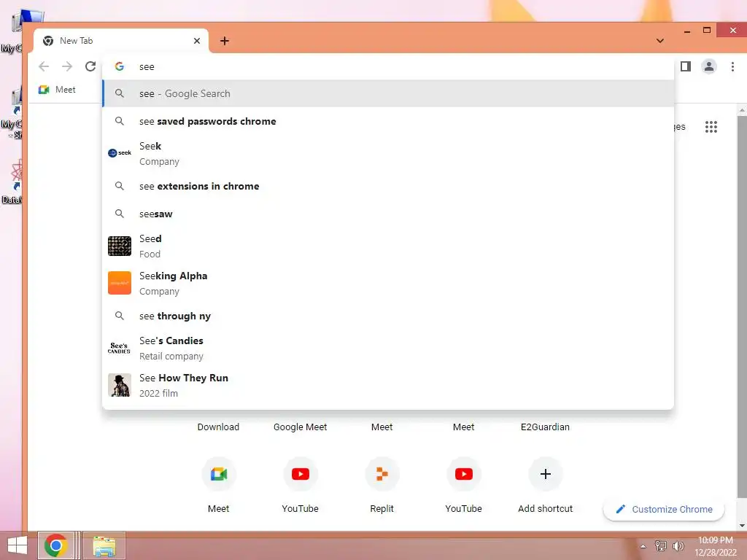Select 'see through ny' suggestion
Viewport: 747px width, 560px height.
388,316
